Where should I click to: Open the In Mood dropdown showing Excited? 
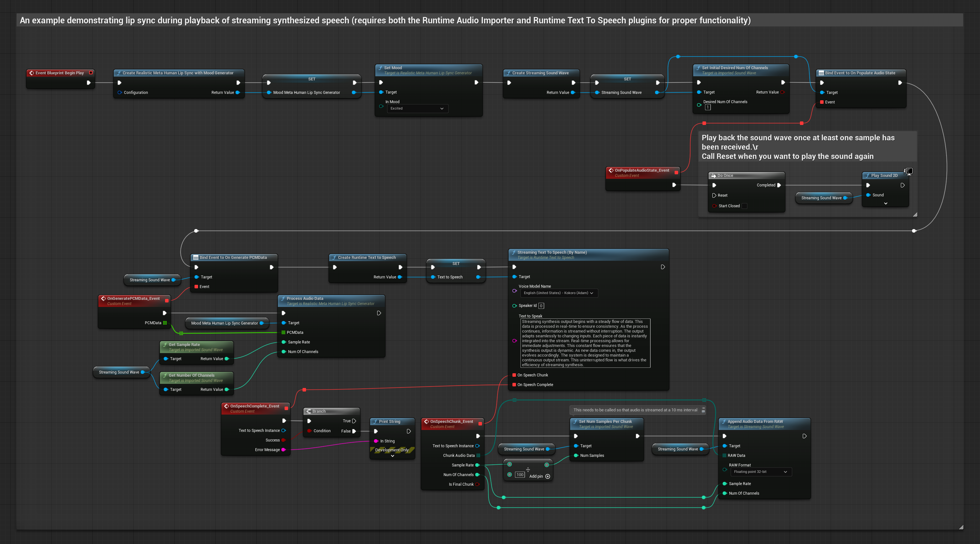pyautogui.click(x=417, y=109)
